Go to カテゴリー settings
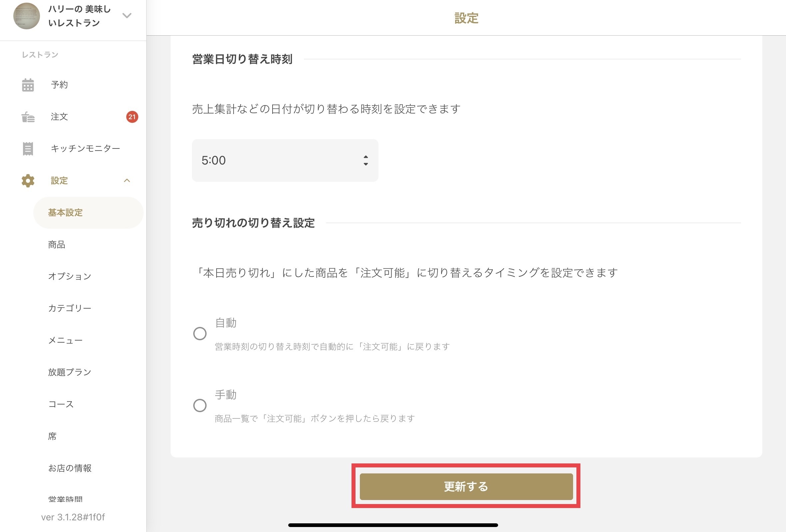Image resolution: width=786 pixels, height=532 pixels. (70, 308)
